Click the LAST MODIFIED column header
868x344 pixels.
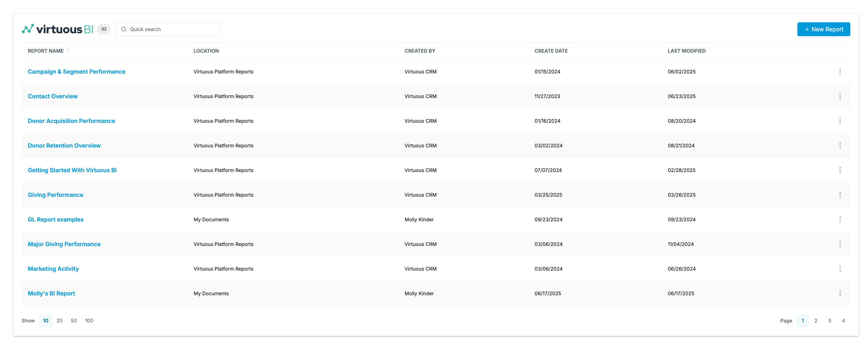pyautogui.click(x=686, y=51)
